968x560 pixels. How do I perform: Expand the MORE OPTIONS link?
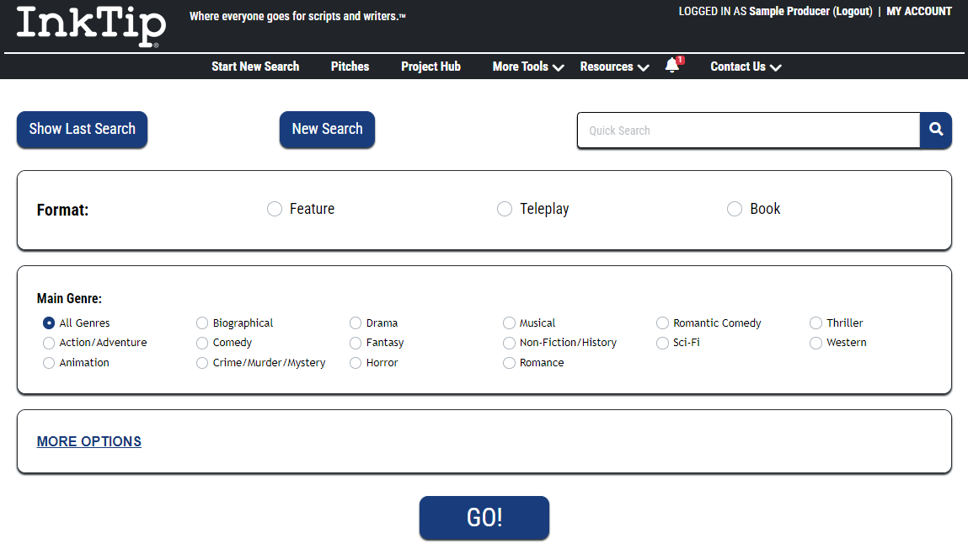[x=89, y=441]
